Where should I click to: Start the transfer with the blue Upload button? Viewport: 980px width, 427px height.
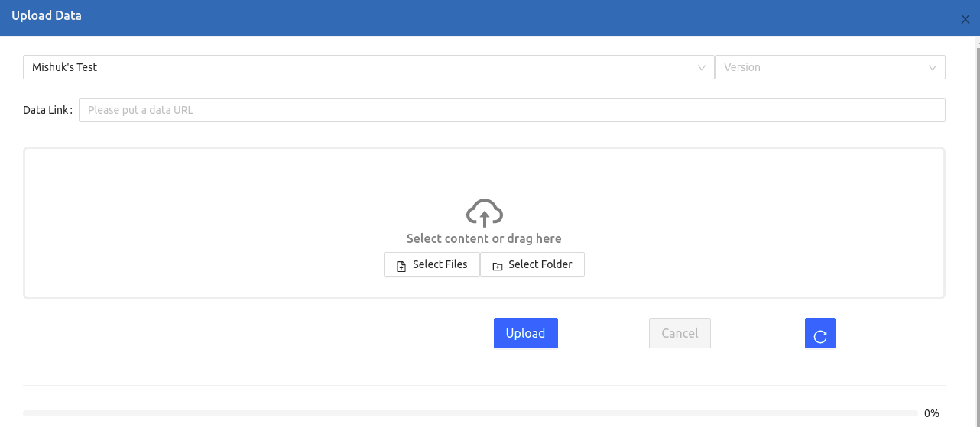pos(526,333)
